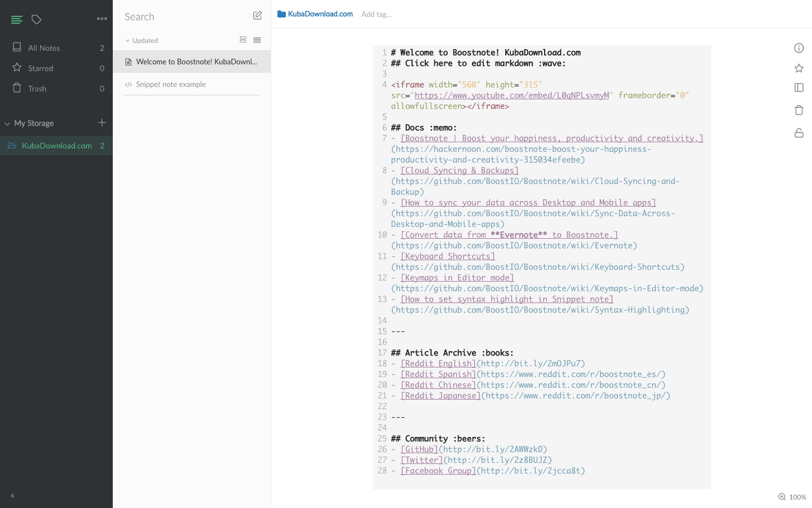812x508 pixels.
Task: Open the zoom level 100% control
Action: tap(792, 497)
